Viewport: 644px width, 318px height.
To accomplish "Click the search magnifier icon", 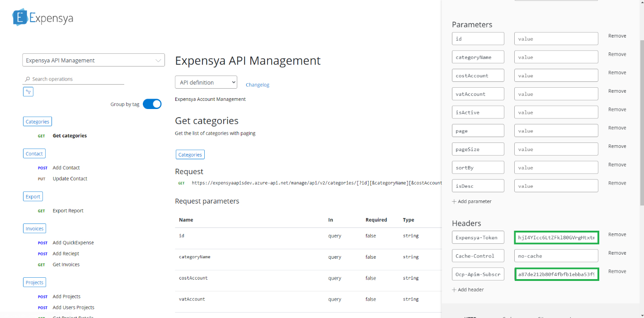I will click(28, 79).
